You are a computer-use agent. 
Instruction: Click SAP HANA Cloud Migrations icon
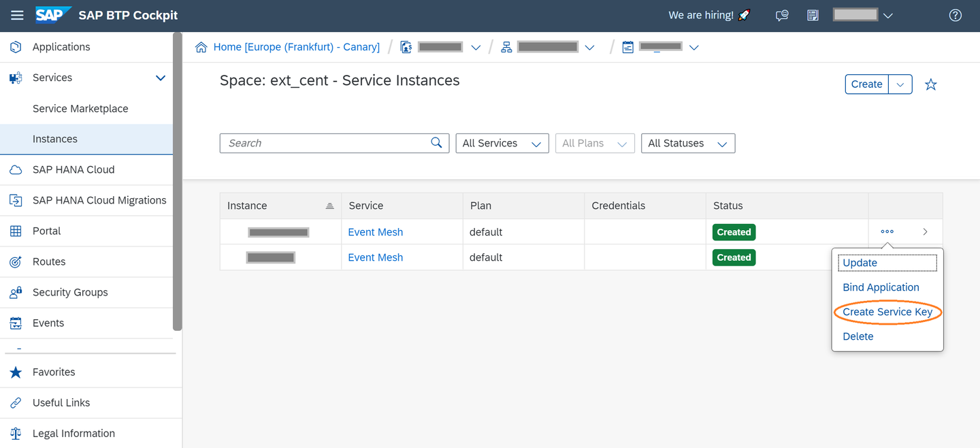click(16, 200)
